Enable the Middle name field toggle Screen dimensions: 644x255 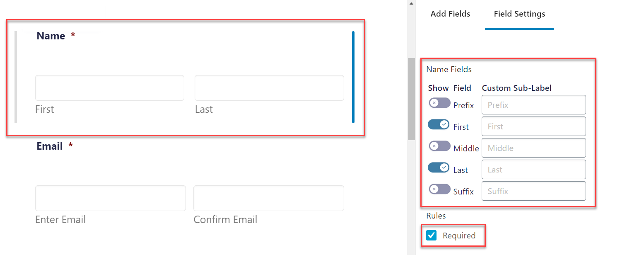point(439,146)
